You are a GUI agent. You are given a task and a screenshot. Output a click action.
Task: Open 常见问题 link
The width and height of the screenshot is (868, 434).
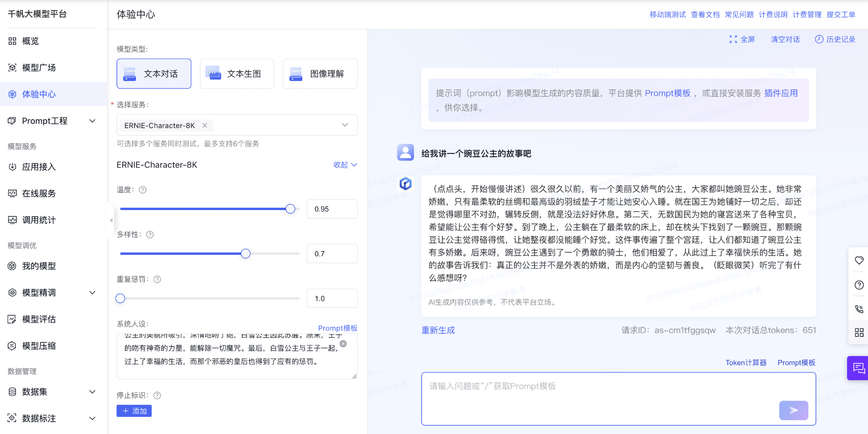coord(739,14)
